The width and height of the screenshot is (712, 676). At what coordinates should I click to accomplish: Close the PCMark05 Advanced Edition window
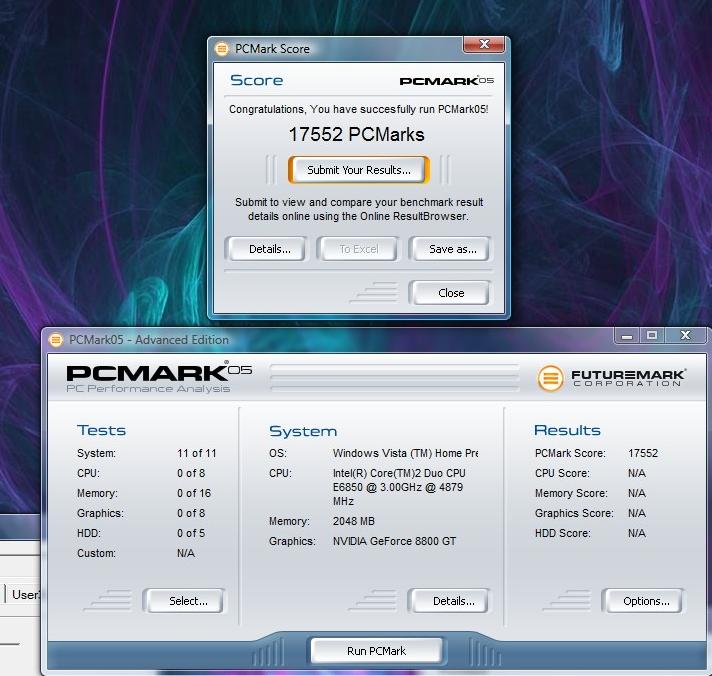686,336
